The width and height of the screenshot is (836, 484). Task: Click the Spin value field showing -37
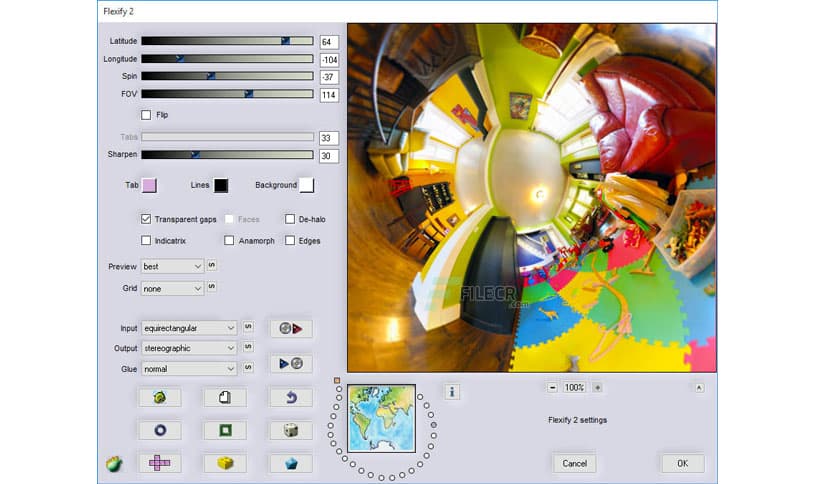coord(329,77)
